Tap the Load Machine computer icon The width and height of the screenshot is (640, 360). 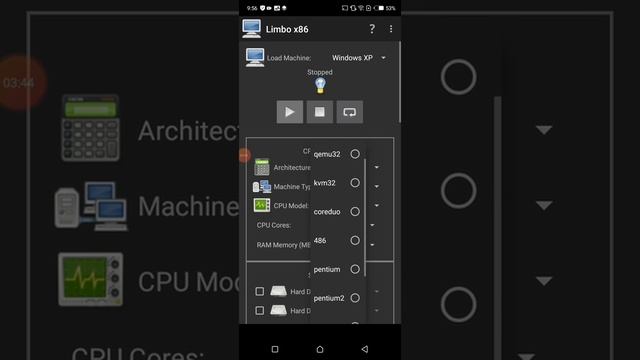255,57
